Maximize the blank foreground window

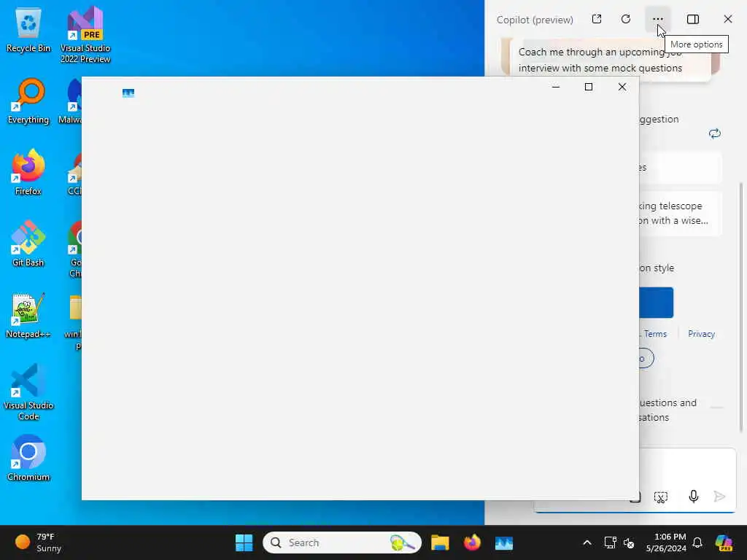589,87
